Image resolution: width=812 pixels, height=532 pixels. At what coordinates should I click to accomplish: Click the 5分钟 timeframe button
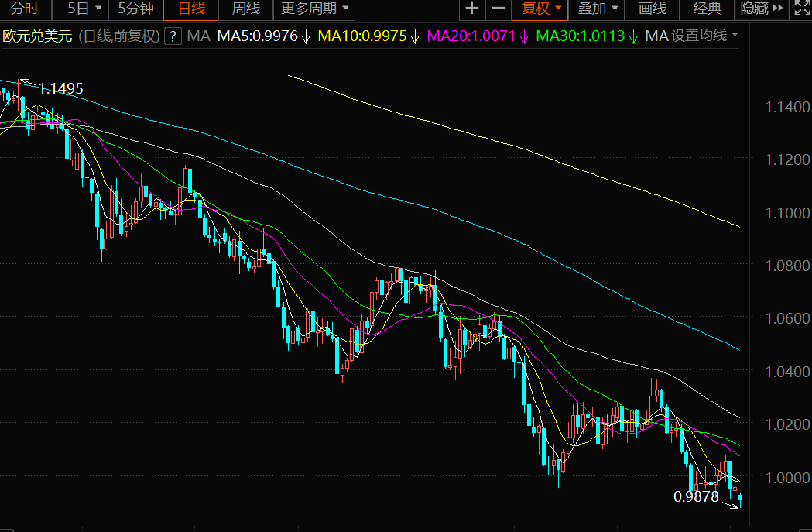(x=136, y=9)
